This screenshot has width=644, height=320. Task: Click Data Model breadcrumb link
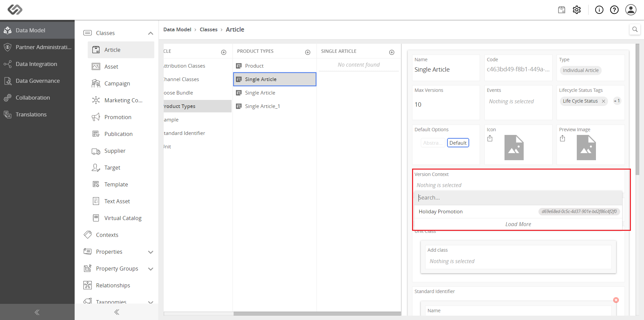(177, 30)
